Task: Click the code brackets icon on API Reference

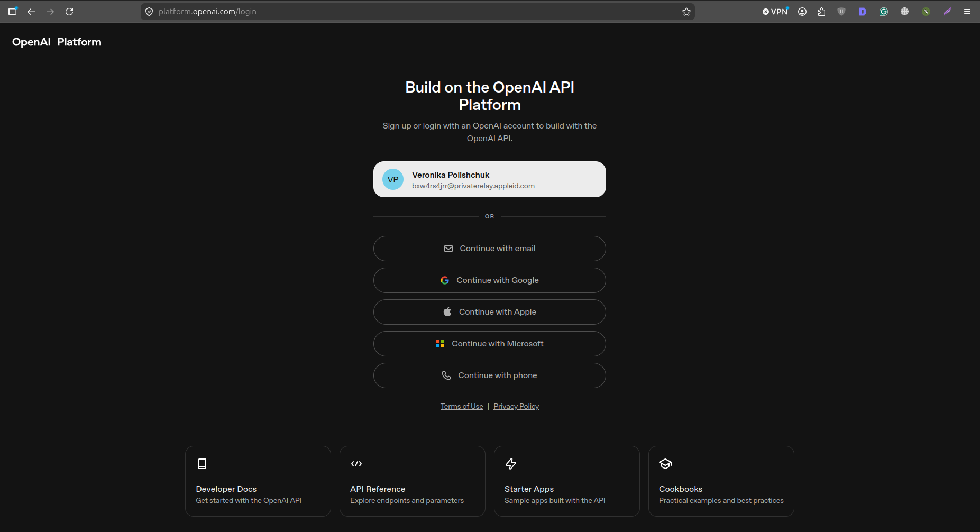Action: click(356, 464)
